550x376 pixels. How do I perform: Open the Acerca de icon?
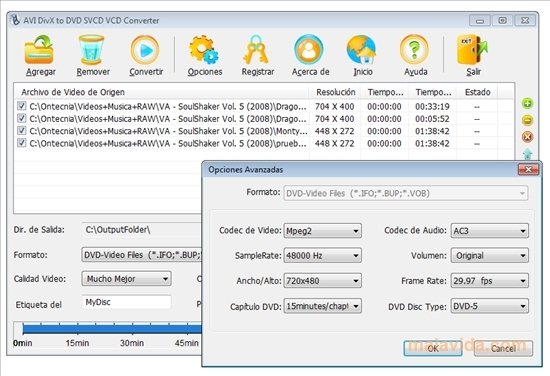click(x=309, y=49)
